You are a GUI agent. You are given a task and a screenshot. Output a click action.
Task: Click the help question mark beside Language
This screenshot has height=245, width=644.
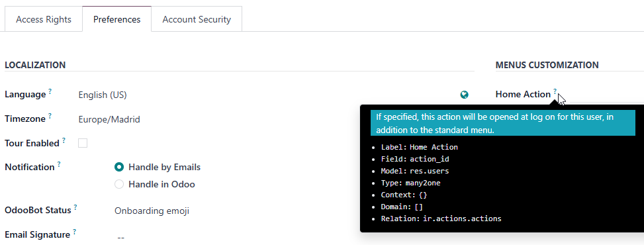50,91
